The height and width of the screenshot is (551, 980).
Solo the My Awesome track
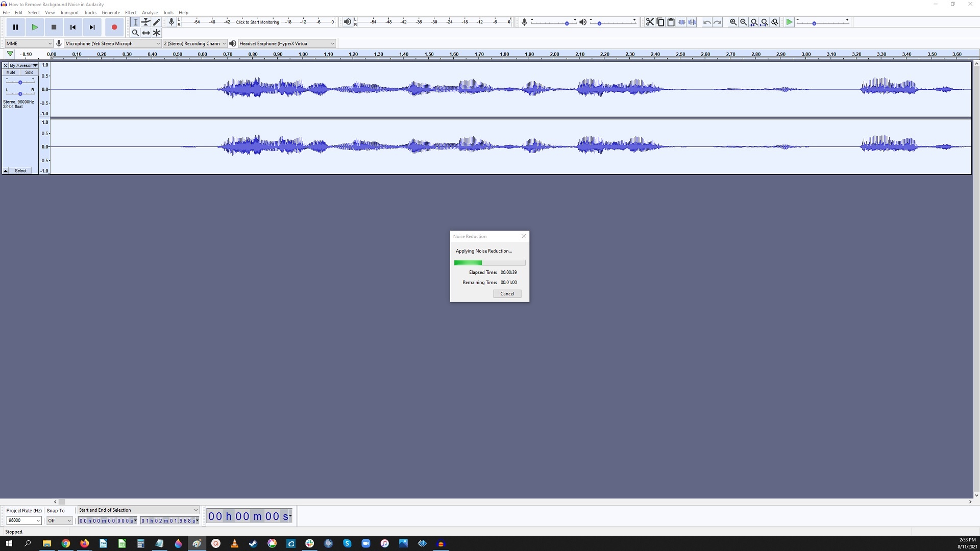coord(29,72)
